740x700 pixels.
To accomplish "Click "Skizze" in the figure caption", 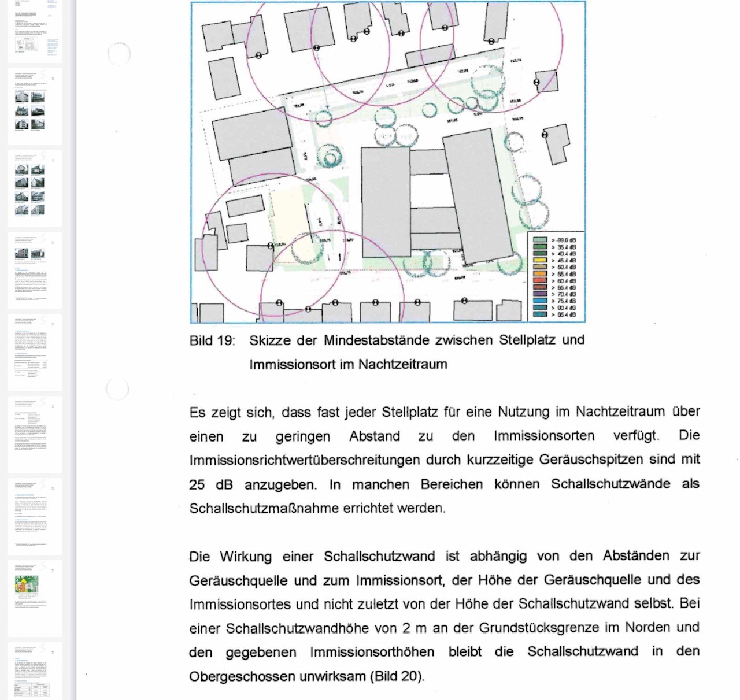I will click(270, 340).
